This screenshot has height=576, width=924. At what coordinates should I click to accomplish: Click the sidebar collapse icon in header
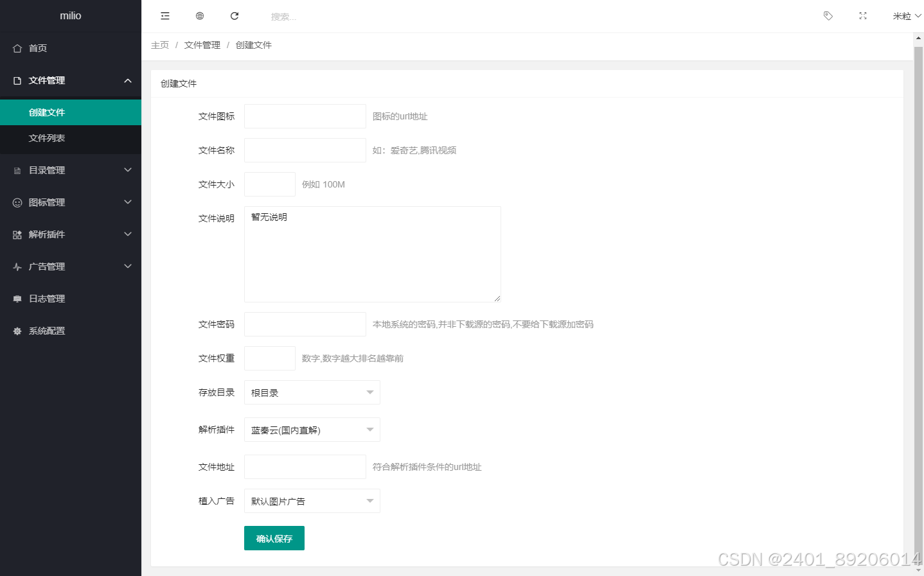(165, 16)
